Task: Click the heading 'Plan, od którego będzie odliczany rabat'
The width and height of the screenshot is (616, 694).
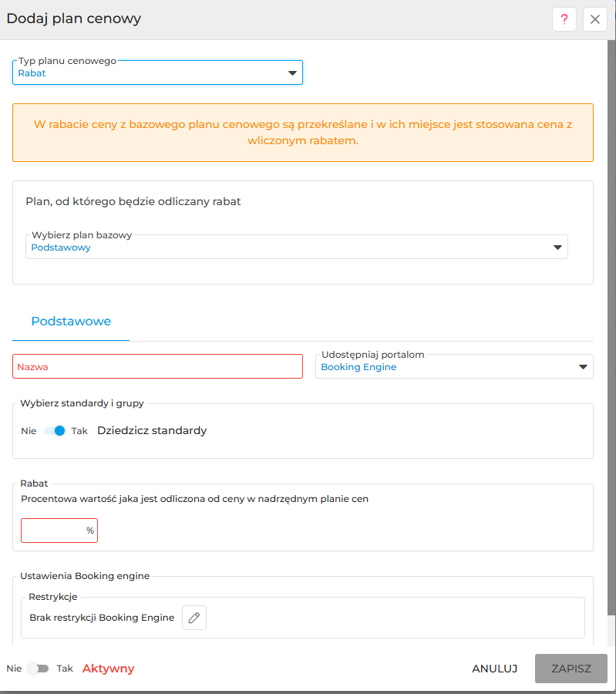Action: pyautogui.click(x=133, y=201)
